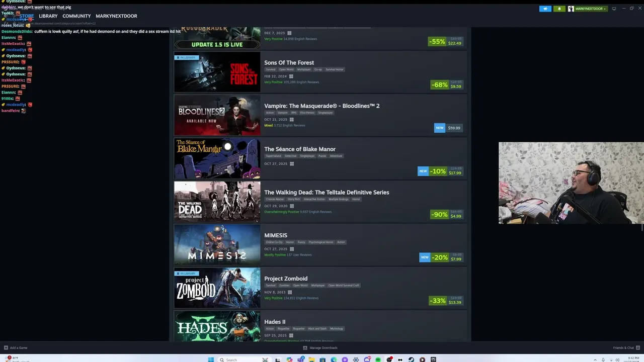This screenshot has width=644, height=362.
Task: Open Sons Of The Forest title link
Action: (x=289, y=63)
